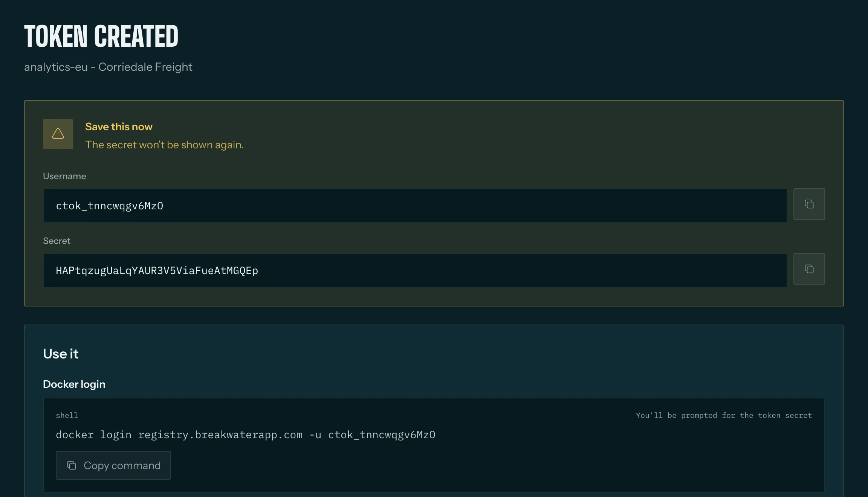Click the 'shell' language label
The image size is (868, 497).
(x=67, y=415)
